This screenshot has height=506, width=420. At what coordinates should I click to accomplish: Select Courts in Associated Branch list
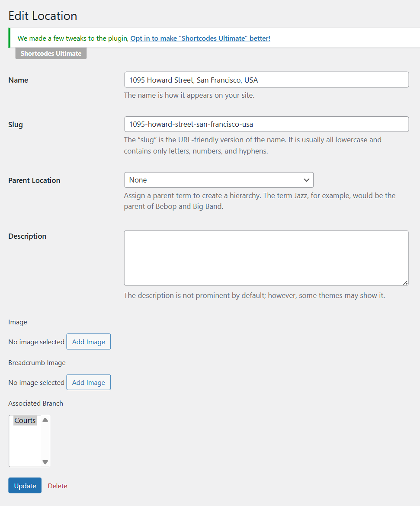(x=25, y=420)
